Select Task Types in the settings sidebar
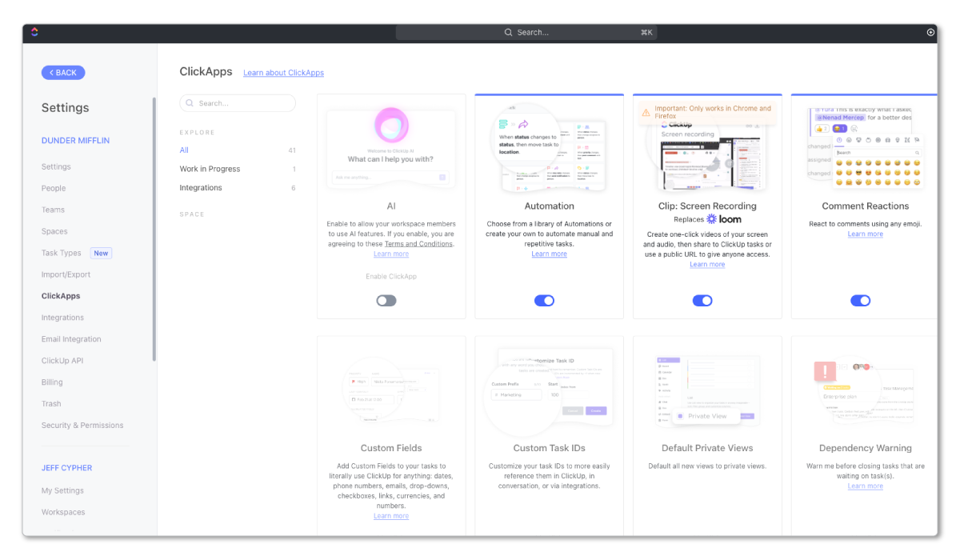Image resolution: width=960 pixels, height=560 pixels. (x=61, y=252)
